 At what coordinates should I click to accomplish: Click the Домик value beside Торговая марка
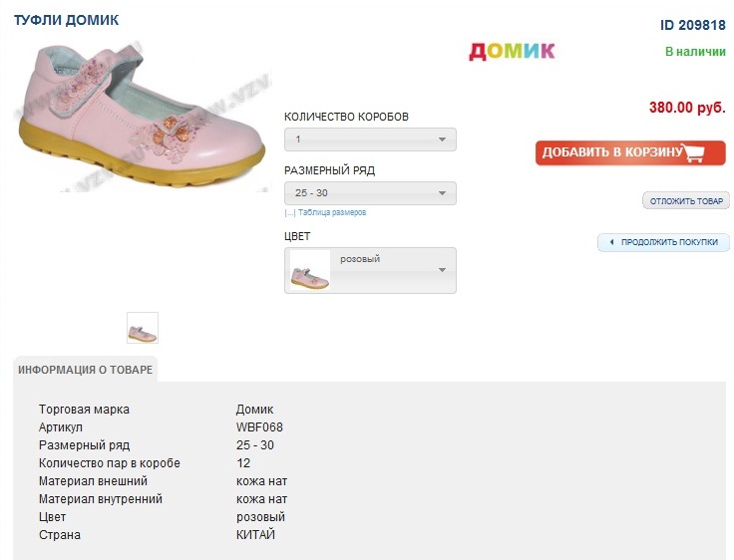pos(254,410)
